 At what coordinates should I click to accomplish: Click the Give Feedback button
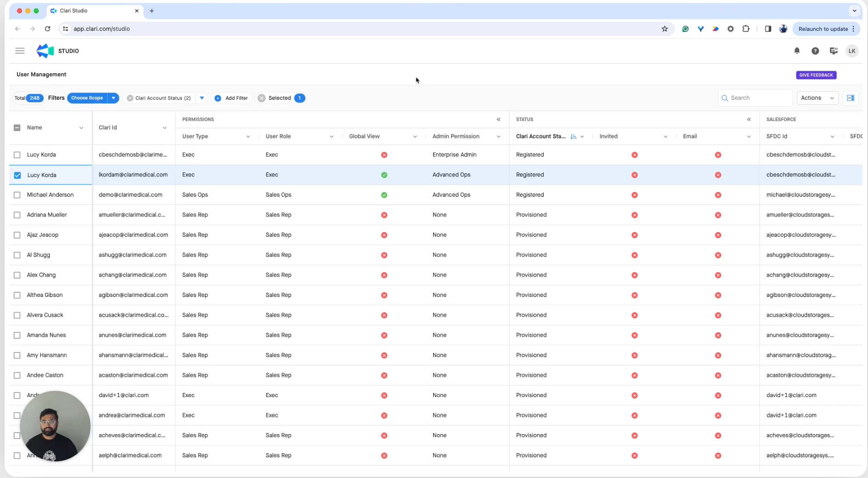coord(816,75)
